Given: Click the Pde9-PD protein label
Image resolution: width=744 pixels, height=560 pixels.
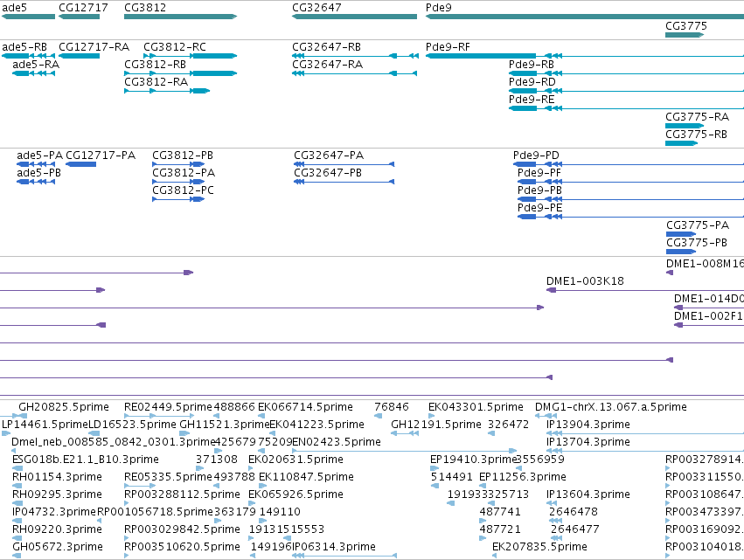Looking at the screenshot, I should [x=536, y=156].
